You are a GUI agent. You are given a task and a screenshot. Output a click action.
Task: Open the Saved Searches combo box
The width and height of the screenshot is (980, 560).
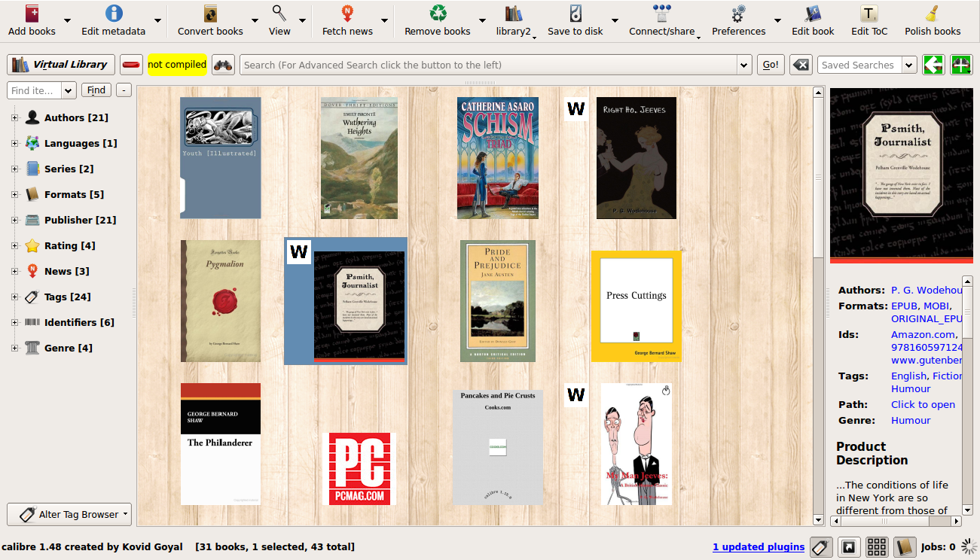click(x=867, y=65)
